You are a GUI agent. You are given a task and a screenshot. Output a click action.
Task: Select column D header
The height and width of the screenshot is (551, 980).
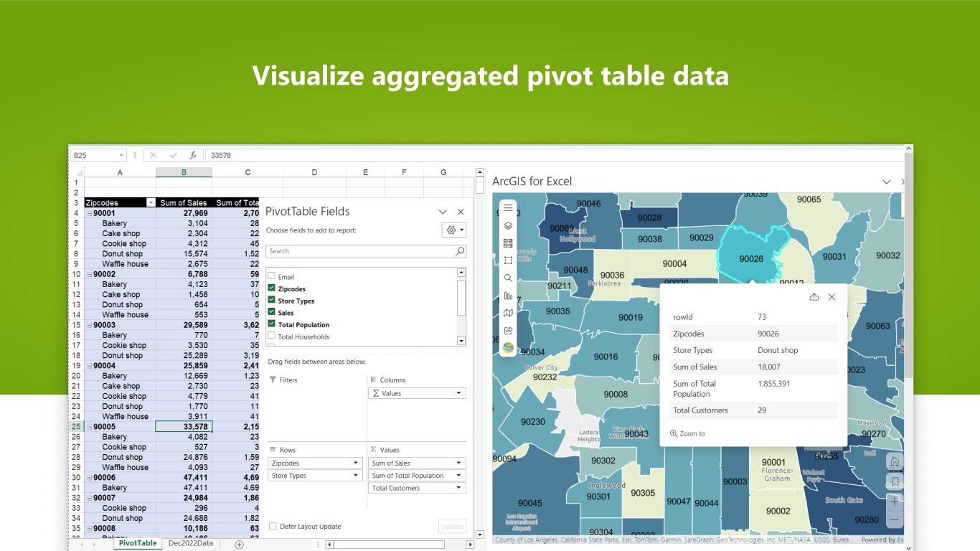314,172
